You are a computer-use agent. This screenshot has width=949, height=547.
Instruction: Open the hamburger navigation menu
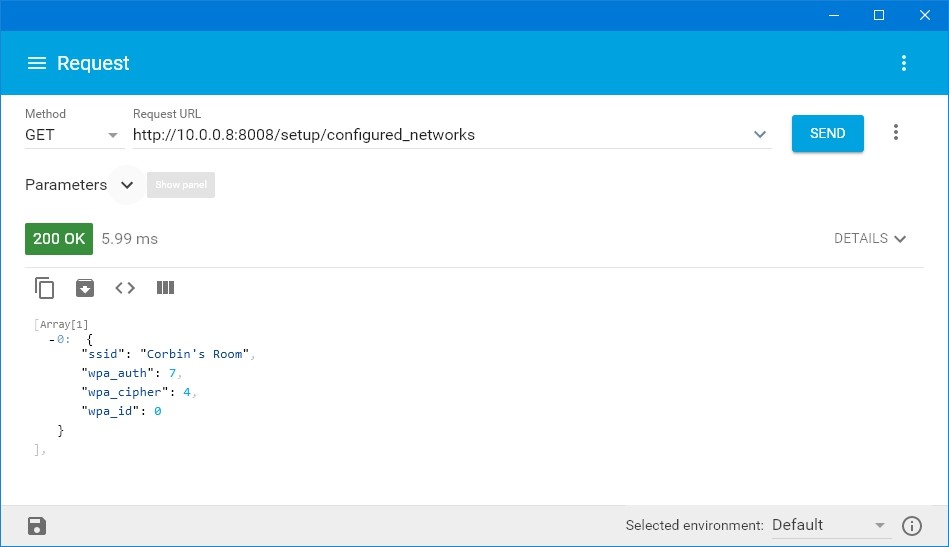[37, 63]
